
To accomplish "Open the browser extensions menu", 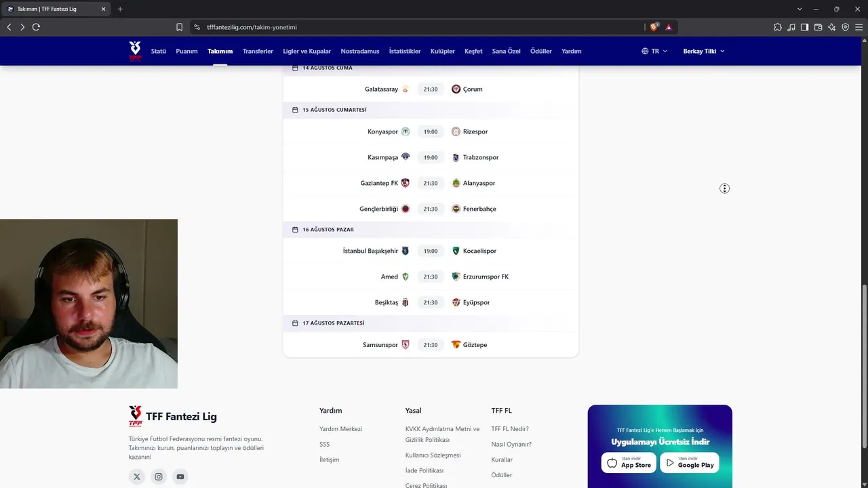I will coord(778,27).
